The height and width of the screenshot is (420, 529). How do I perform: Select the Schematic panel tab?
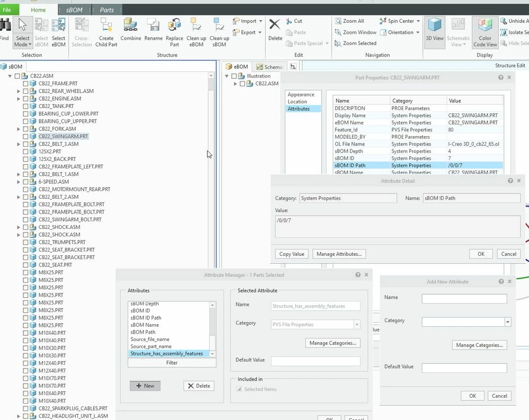coord(269,67)
